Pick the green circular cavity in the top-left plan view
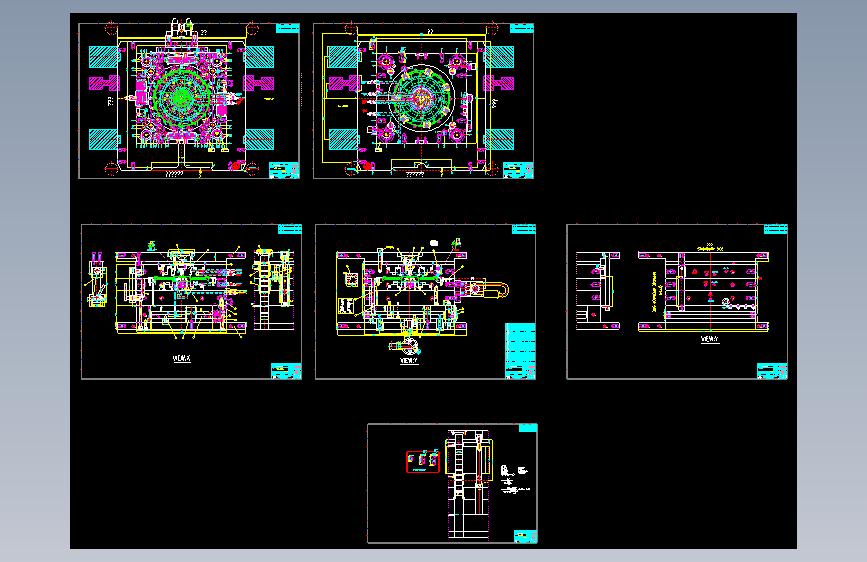The image size is (867, 562). [x=181, y=98]
